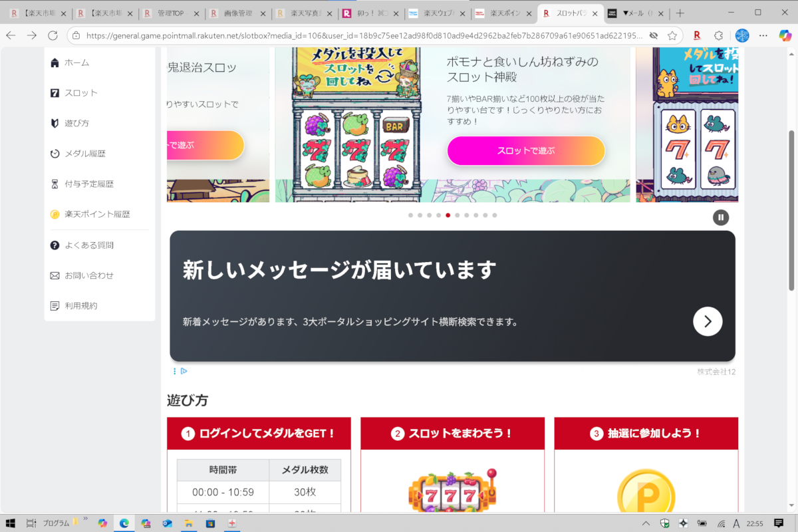
Task: Switch to the 画像管理 tab
Action: [x=238, y=13]
